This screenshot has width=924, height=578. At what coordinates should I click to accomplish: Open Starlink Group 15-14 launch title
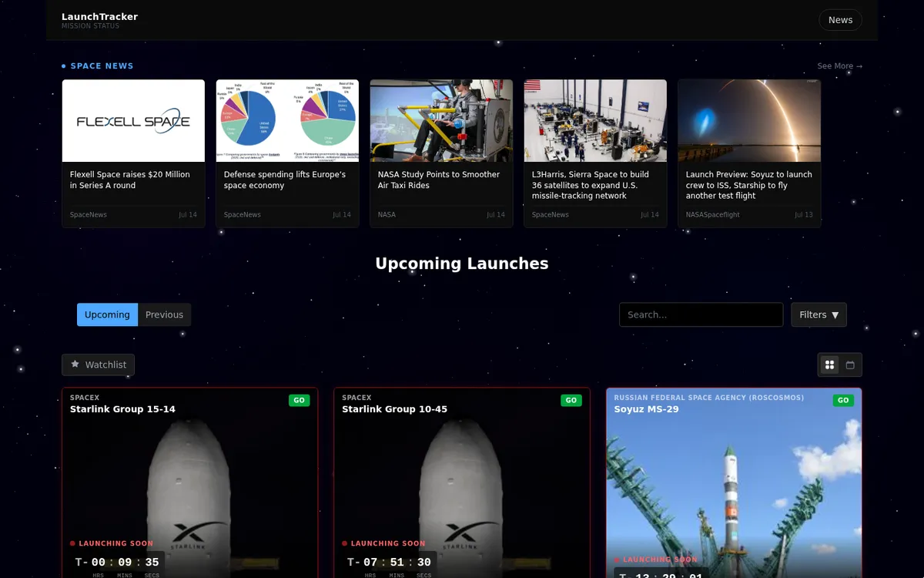tap(122, 409)
